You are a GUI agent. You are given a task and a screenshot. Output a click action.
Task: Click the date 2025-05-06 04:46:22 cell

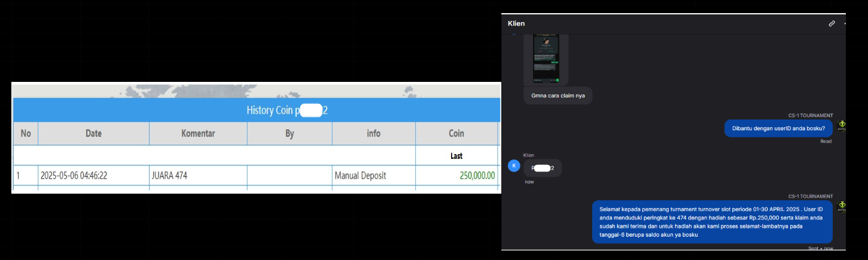coord(93,176)
